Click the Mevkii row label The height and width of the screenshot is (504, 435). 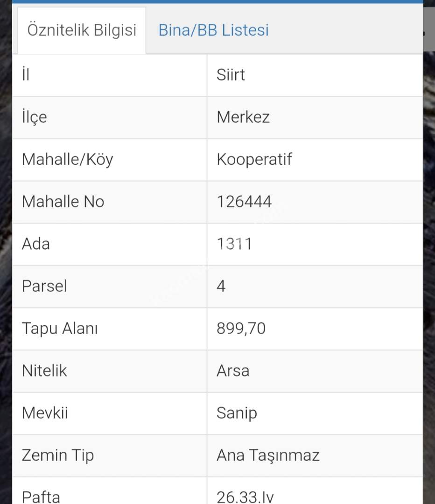click(x=45, y=413)
